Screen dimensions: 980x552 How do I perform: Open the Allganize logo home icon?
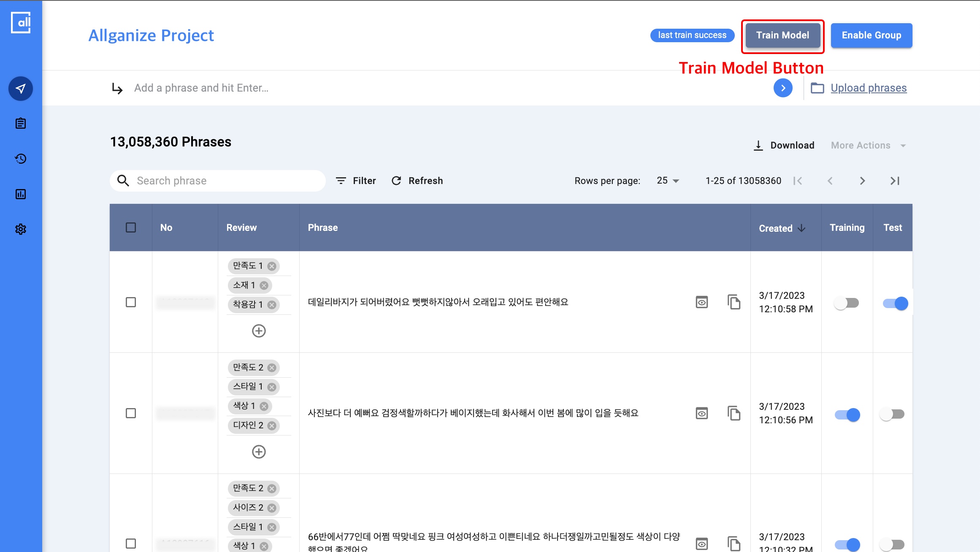(21, 22)
